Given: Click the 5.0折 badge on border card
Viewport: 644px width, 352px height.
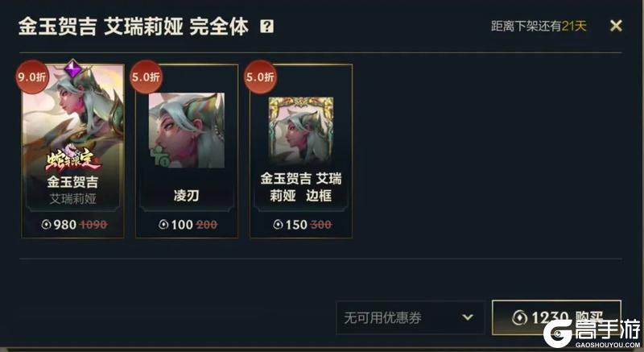Looking at the screenshot, I should (x=260, y=77).
